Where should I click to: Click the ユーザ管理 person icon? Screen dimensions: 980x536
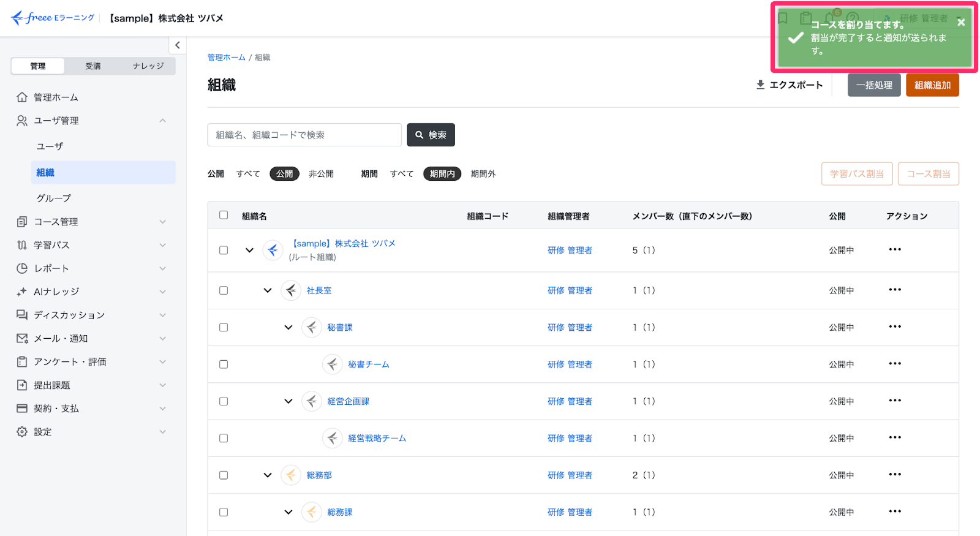22,121
